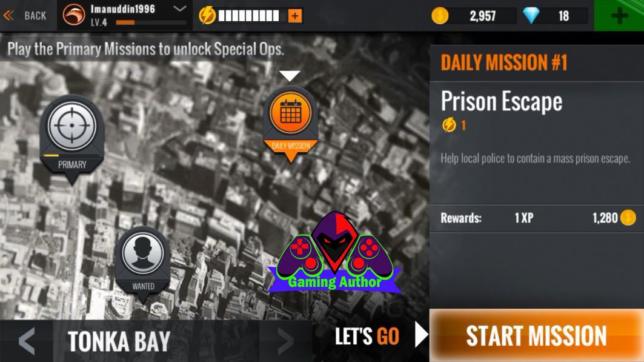This screenshot has height=362, width=644.
Task: Click the white triangle above Daily Mission
Action: [x=290, y=76]
